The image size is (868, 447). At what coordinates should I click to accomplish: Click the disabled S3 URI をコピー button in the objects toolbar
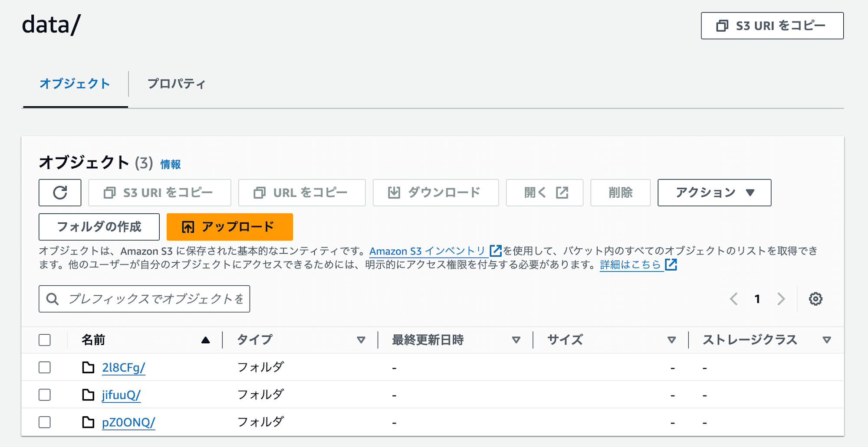[159, 193]
